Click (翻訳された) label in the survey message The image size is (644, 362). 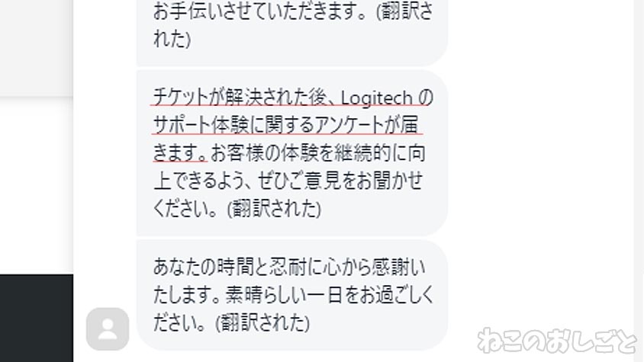coord(273,209)
